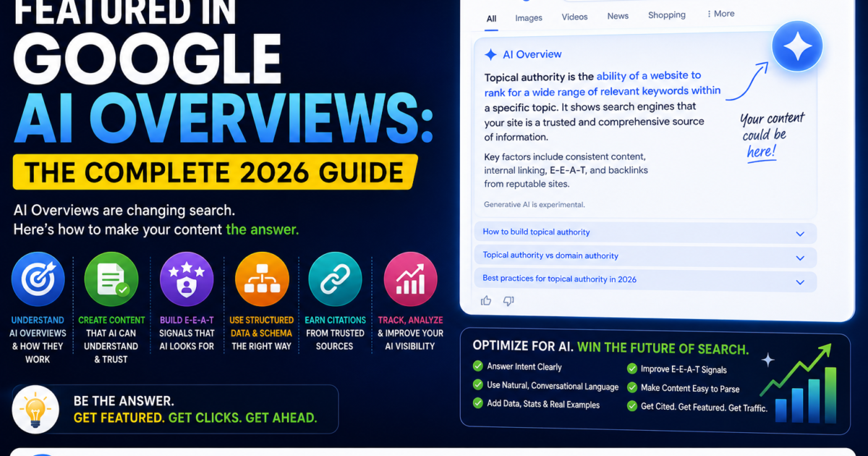Click 'Best practices for topical authority in 2026' text
Screen dimensions: 868x456
(559, 279)
